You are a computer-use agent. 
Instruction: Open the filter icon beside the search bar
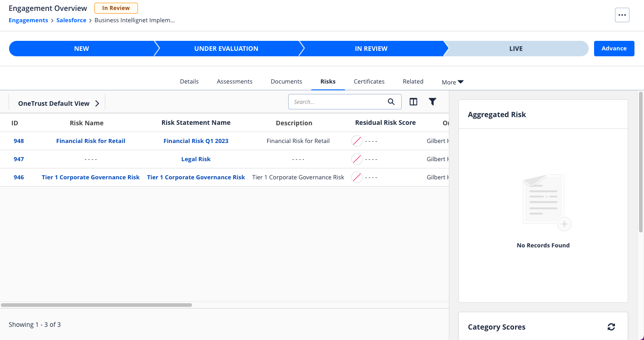(432, 102)
